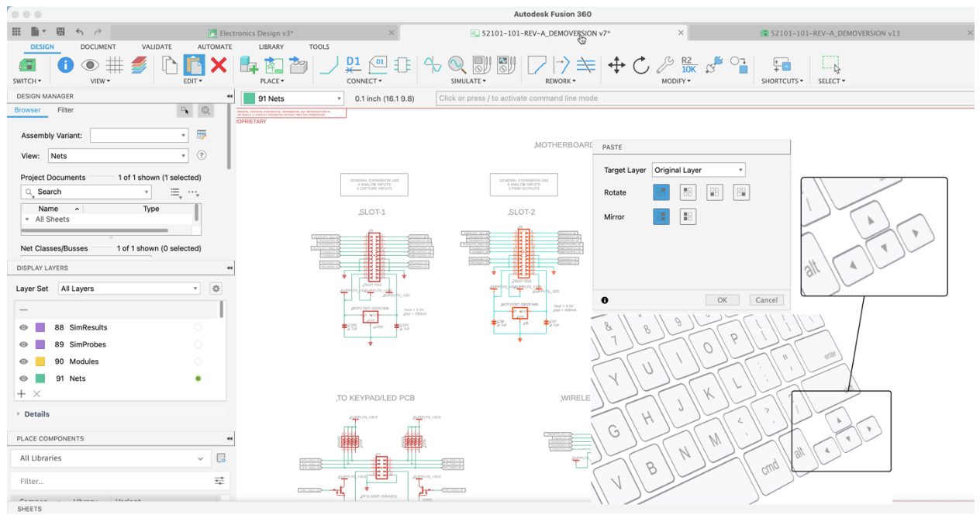
Task: Toggle visibility of 90 Modules layer
Action: [x=23, y=361]
